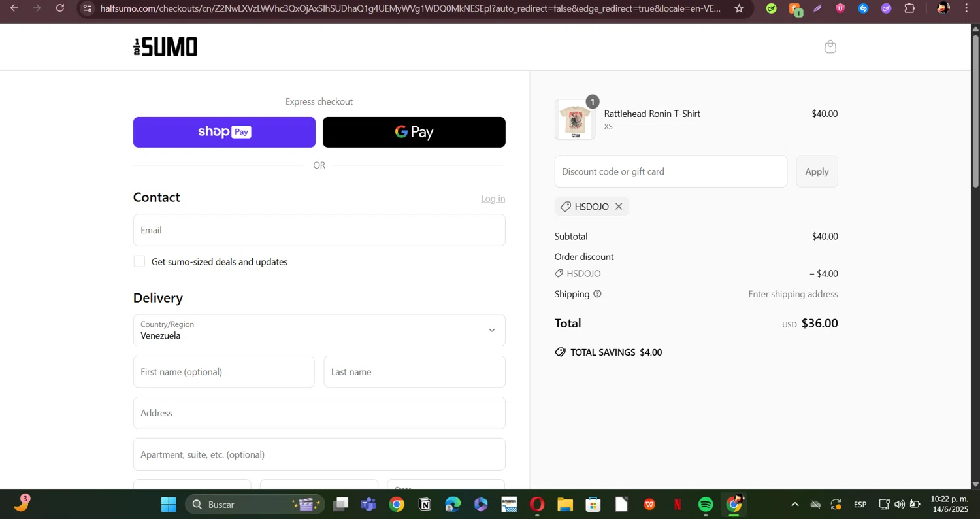Open Opera browser from the taskbar
Viewport: 980px width, 519px height.
point(537,505)
